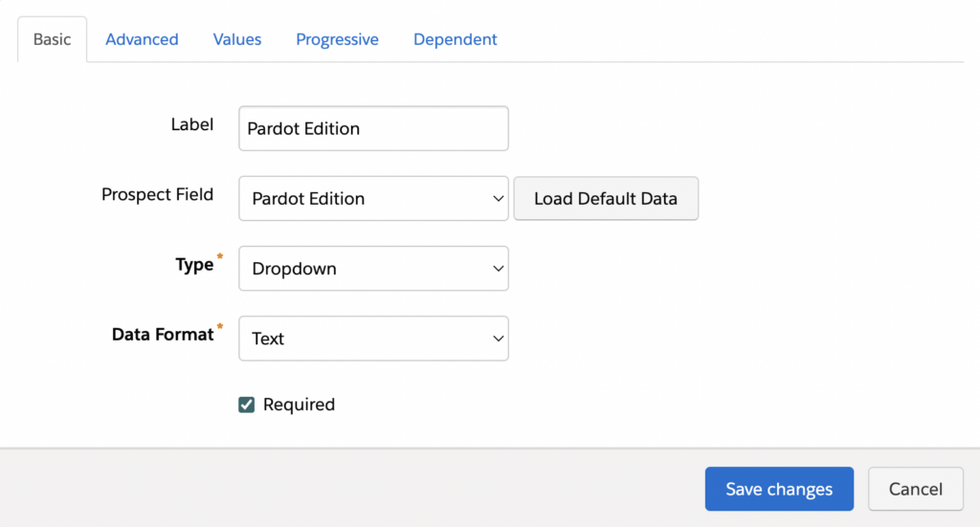Open the Prospect Field dropdown

[x=373, y=199]
